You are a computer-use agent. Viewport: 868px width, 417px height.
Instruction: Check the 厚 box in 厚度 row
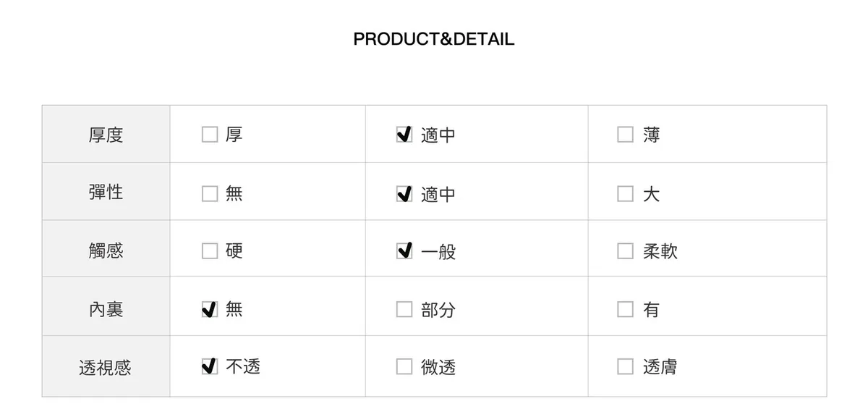coord(210,135)
